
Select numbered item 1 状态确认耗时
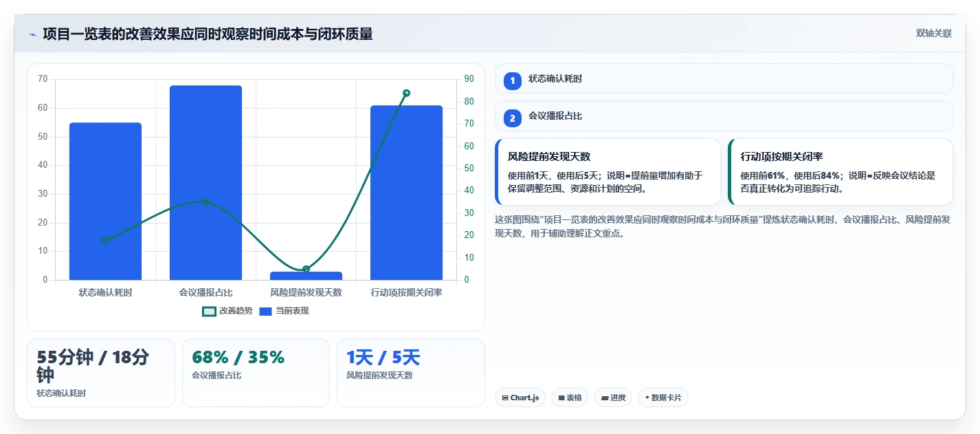click(x=724, y=78)
